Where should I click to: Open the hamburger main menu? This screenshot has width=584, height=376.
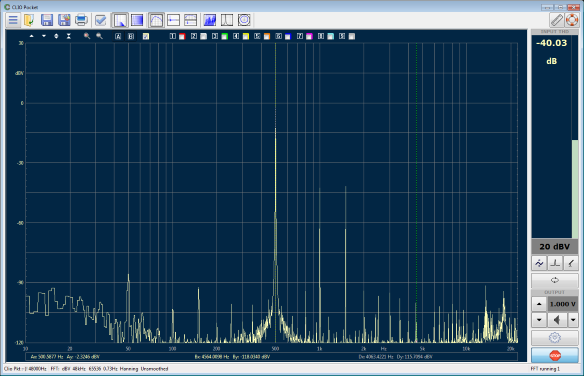point(13,20)
